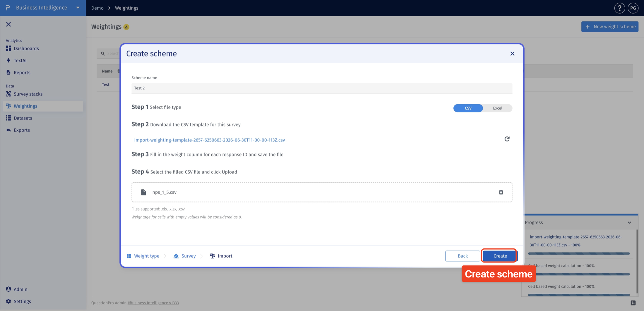The width and height of the screenshot is (644, 311).
Task: Click the Admin user icon
Action: click(8, 289)
